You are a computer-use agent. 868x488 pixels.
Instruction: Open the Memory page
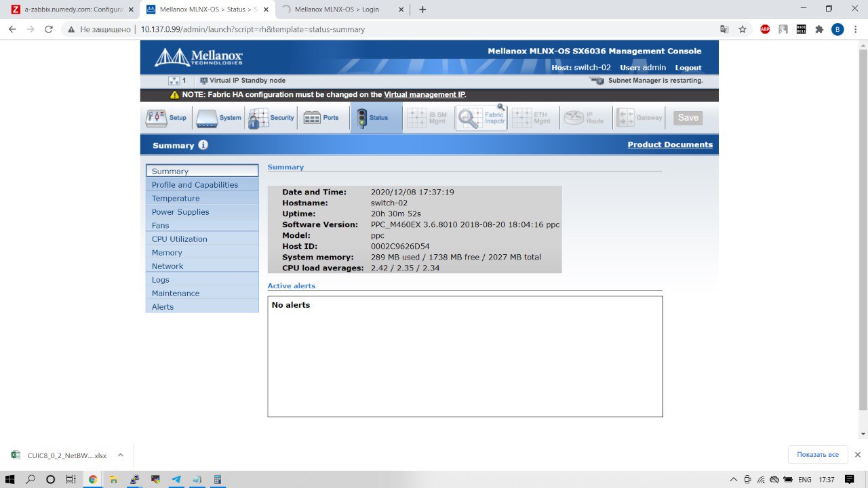202,252
